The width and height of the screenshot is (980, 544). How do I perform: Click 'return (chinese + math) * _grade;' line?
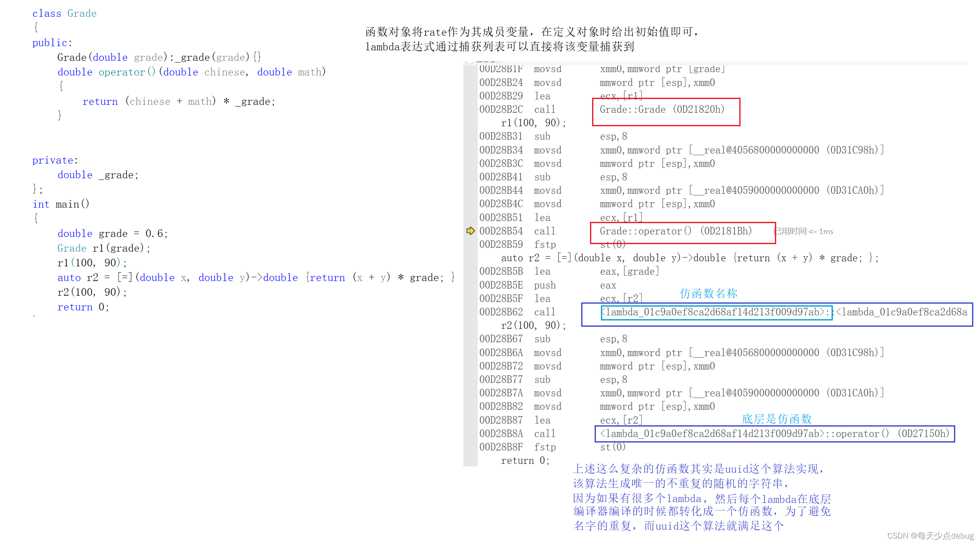179,102
